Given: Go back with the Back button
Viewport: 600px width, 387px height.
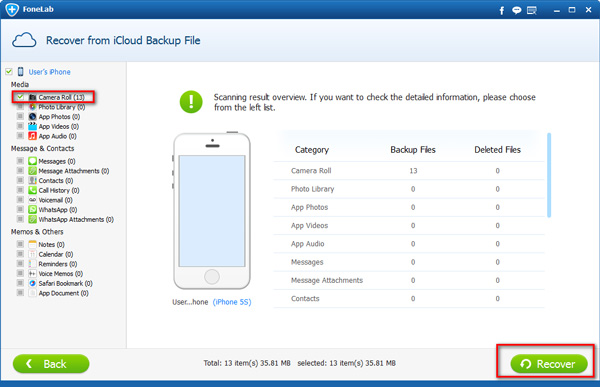Looking at the screenshot, I should point(51,364).
